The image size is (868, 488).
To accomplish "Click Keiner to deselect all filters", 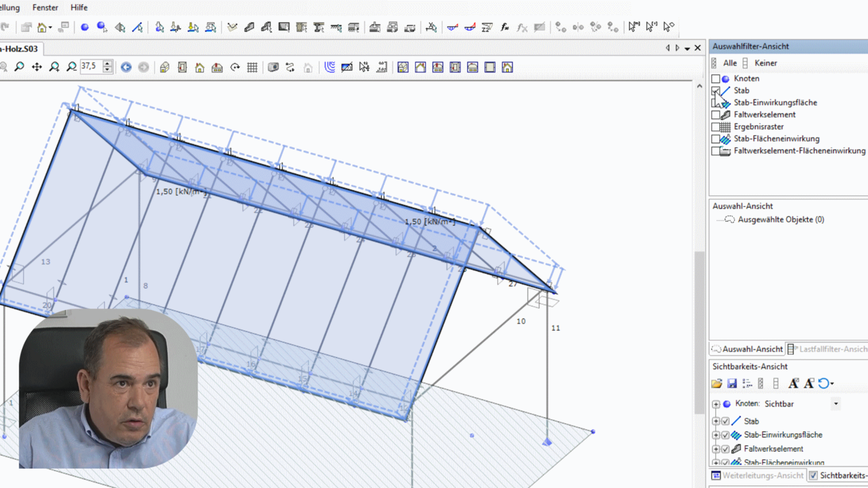I will tap(766, 63).
